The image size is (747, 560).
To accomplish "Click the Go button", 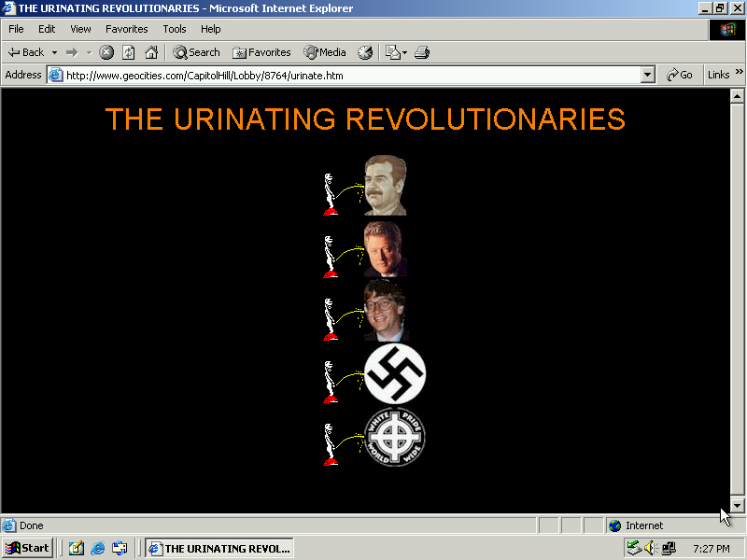I will tap(680, 75).
